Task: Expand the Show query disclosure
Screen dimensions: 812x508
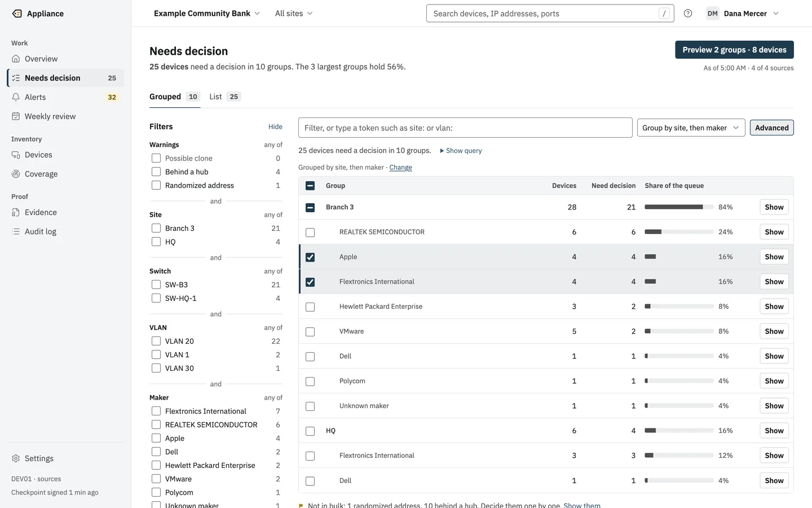Action: tap(461, 151)
